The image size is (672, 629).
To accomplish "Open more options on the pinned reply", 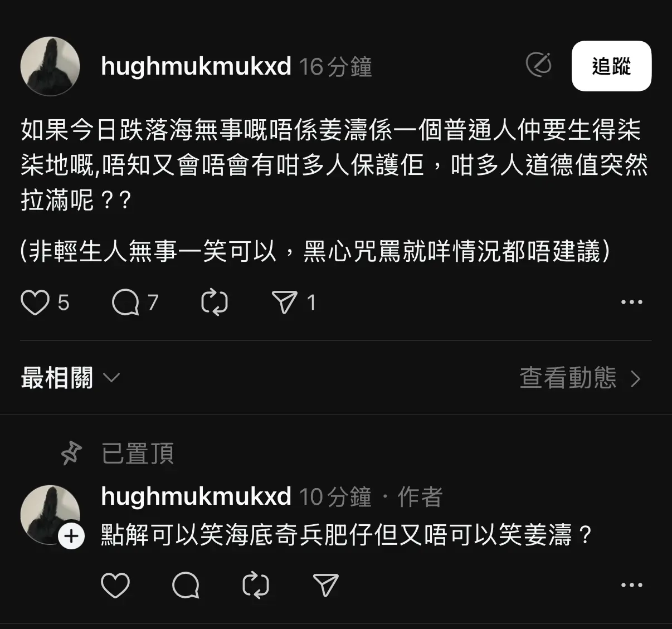I will (x=632, y=585).
